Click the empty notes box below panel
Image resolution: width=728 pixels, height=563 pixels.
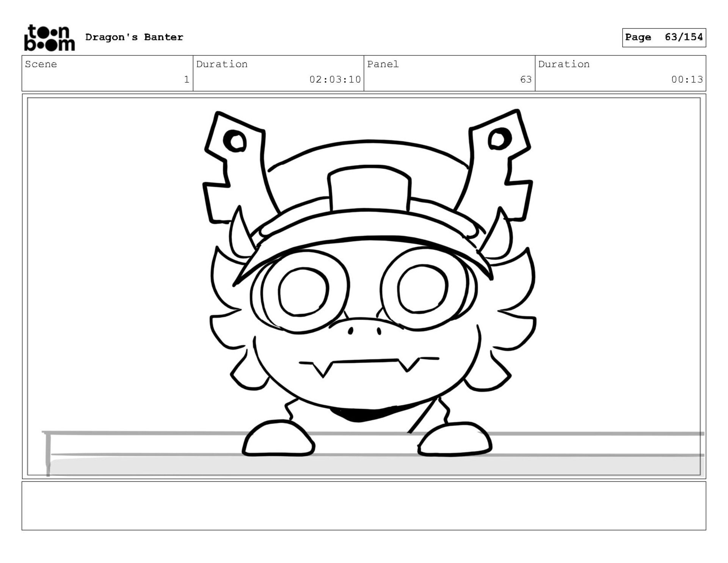point(364,505)
